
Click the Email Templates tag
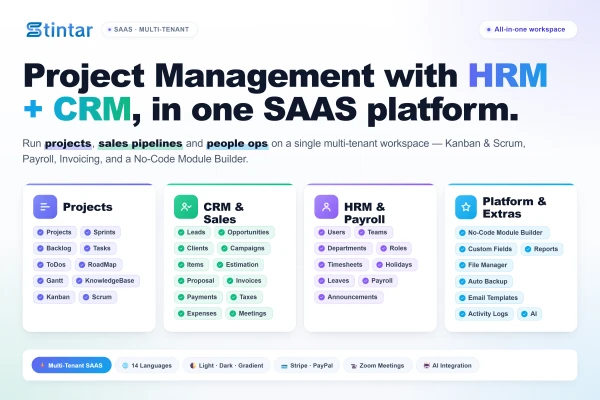489,298
